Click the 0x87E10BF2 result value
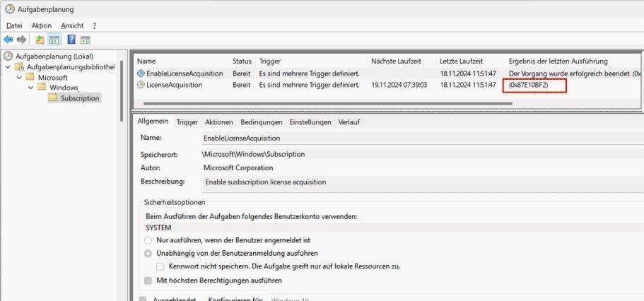 [x=528, y=85]
